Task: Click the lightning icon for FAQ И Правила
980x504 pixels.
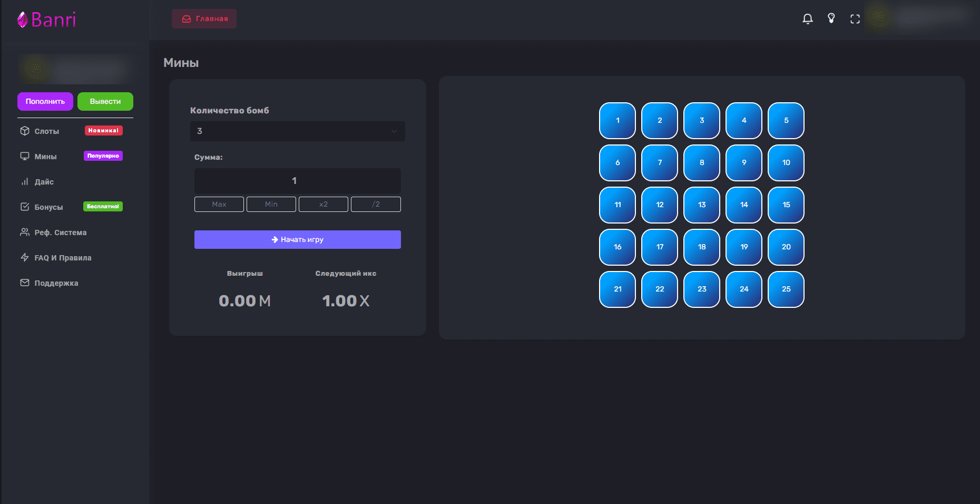Action: coord(25,257)
